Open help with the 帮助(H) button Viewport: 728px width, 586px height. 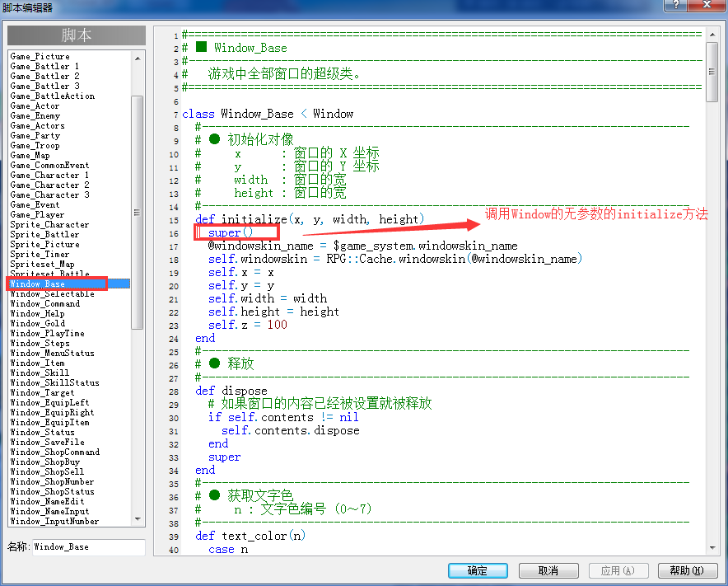(x=687, y=570)
